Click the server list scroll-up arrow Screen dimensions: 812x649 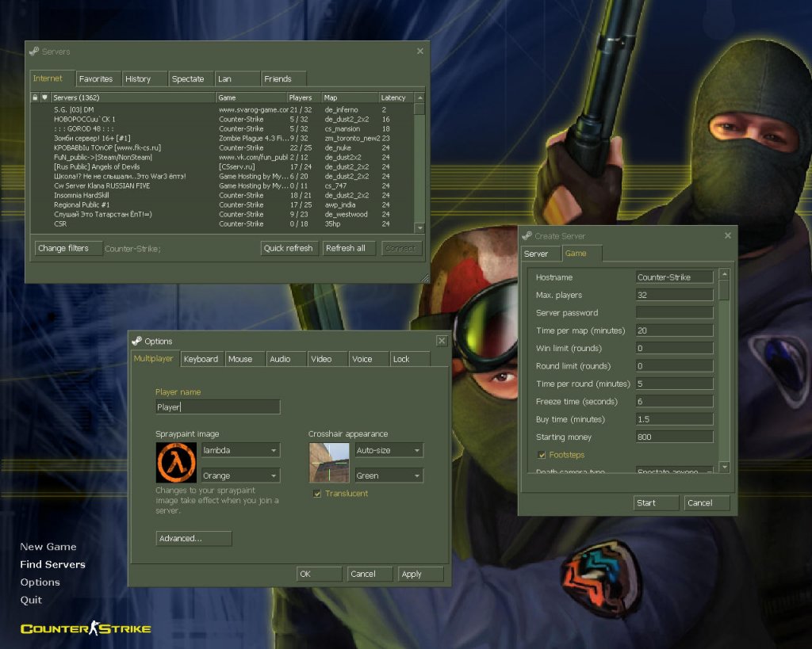click(419, 97)
